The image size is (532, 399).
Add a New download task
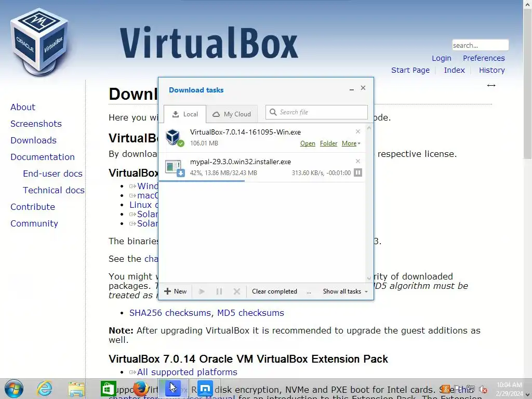[176, 291]
